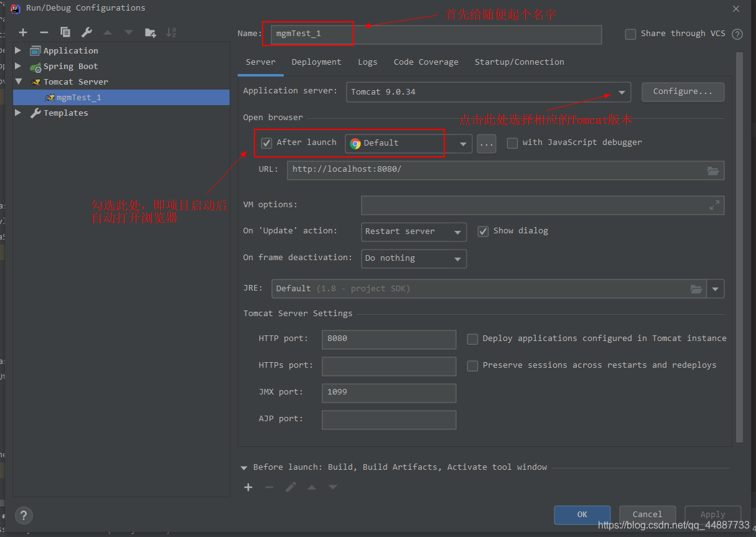This screenshot has height=537, width=756.
Task: Click the AJP port field
Action: tap(389, 419)
